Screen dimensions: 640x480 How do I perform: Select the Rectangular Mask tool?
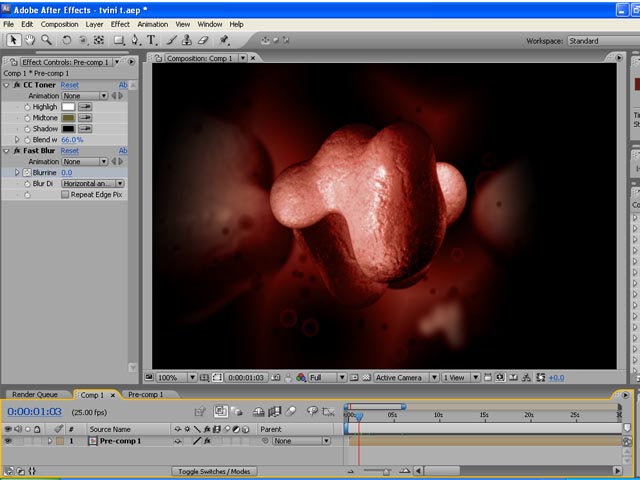click(119, 40)
